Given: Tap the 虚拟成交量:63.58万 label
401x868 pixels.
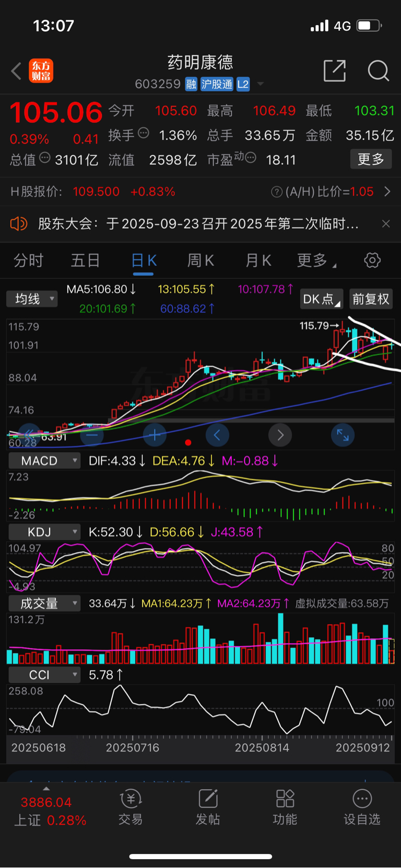Looking at the screenshot, I should (342, 604).
